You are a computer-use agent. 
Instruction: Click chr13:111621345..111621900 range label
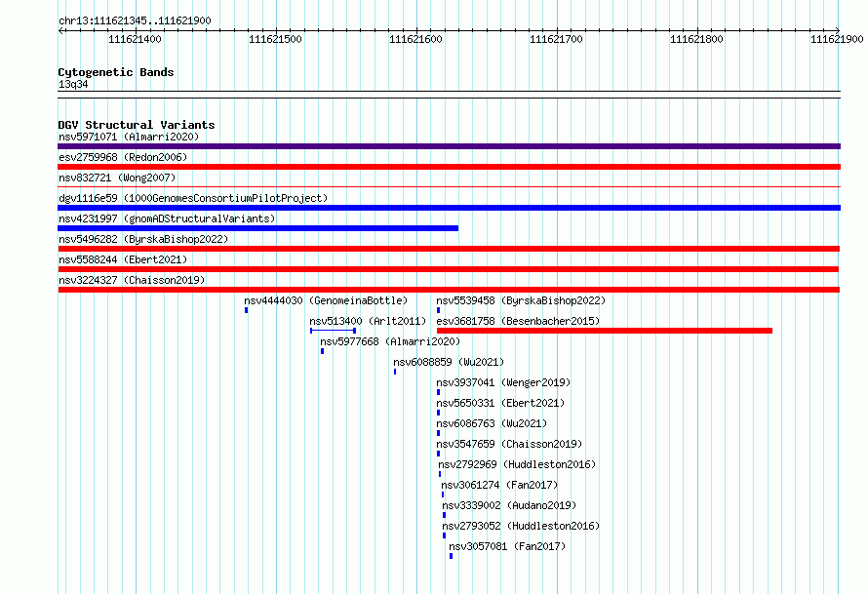[135, 21]
